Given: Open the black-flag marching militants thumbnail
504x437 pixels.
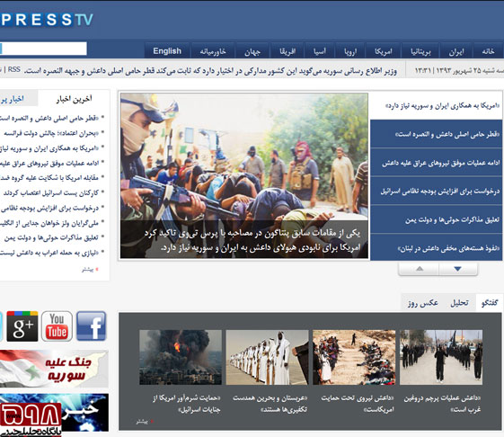Looking at the screenshot, I should pyautogui.click(x=441, y=357).
